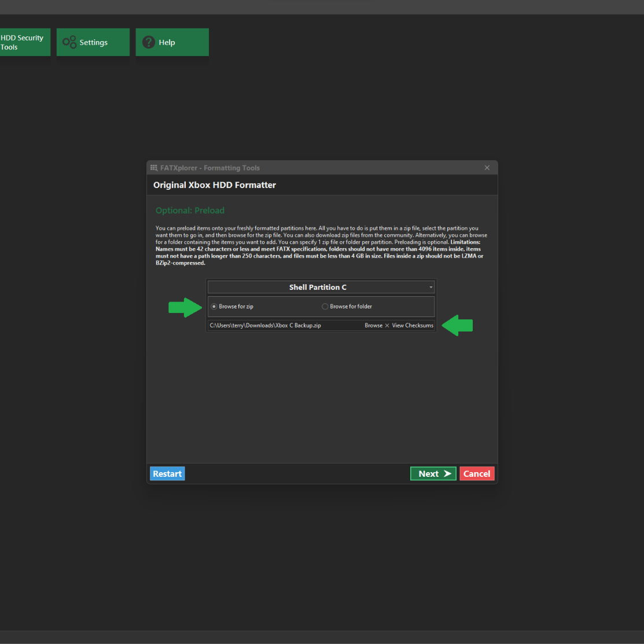The width and height of the screenshot is (644, 644).
Task: Select the Browse for folder radio button
Action: pos(325,307)
